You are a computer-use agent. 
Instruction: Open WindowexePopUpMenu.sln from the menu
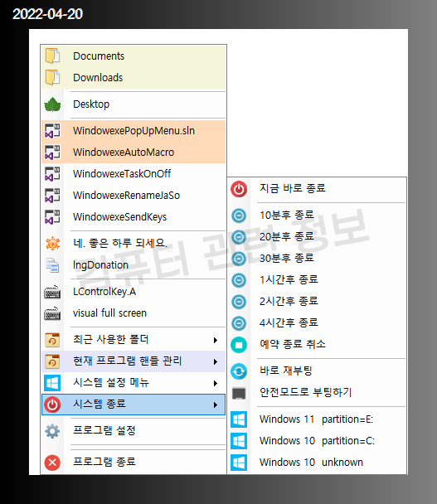click(134, 131)
